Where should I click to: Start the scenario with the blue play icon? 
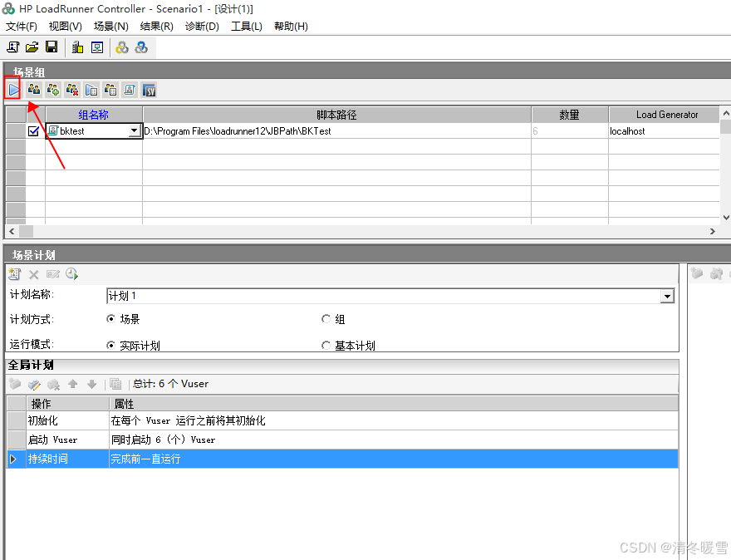13,89
